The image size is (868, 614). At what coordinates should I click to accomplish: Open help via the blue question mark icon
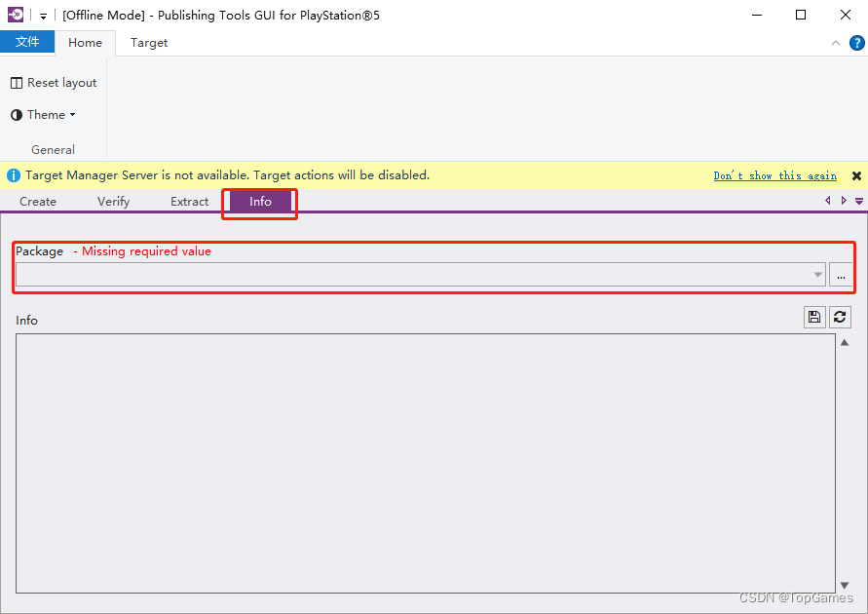click(x=857, y=43)
